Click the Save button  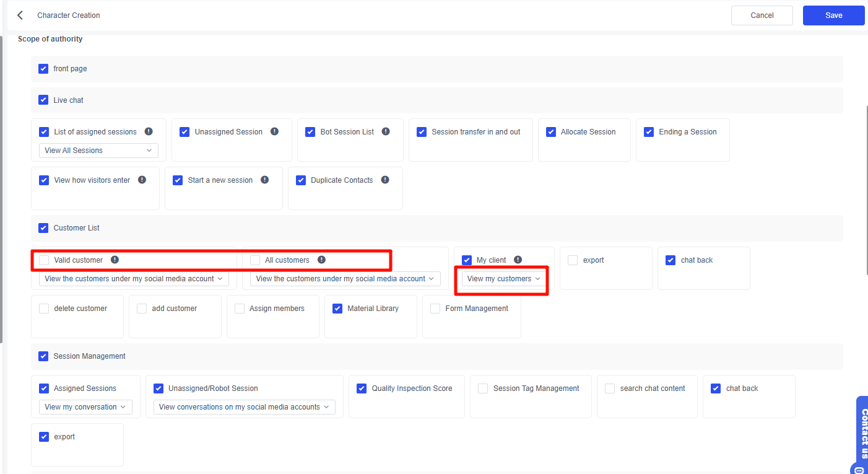pyautogui.click(x=833, y=15)
